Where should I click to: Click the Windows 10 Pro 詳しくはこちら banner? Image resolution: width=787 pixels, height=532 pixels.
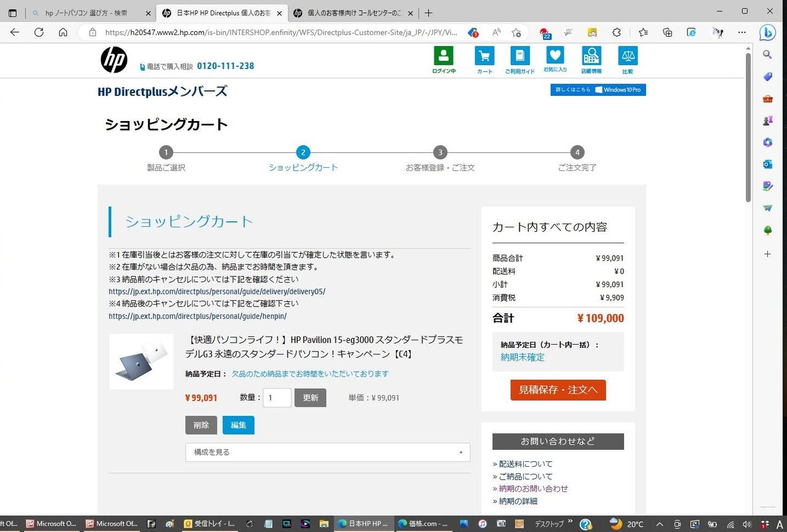(598, 90)
